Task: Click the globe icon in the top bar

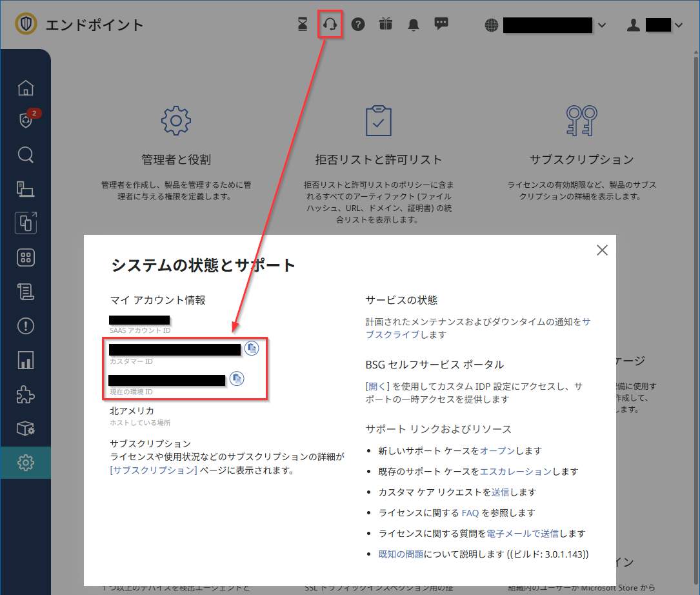Action: pos(492,25)
